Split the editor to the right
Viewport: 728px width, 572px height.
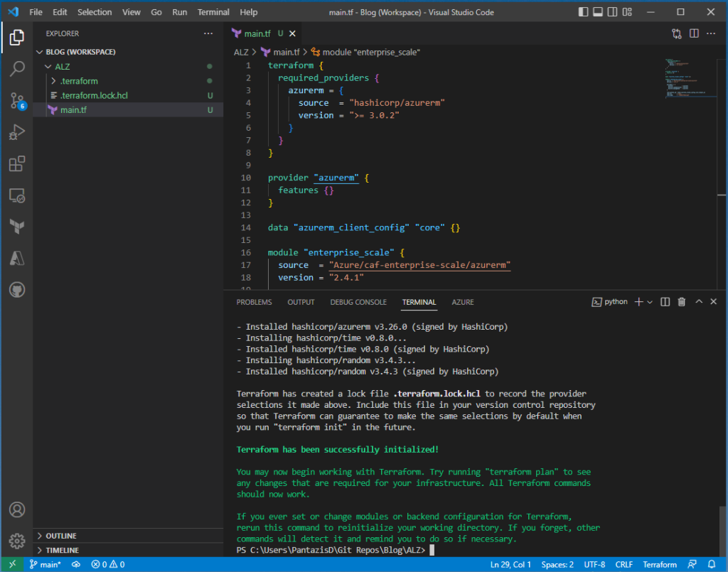coord(694,33)
